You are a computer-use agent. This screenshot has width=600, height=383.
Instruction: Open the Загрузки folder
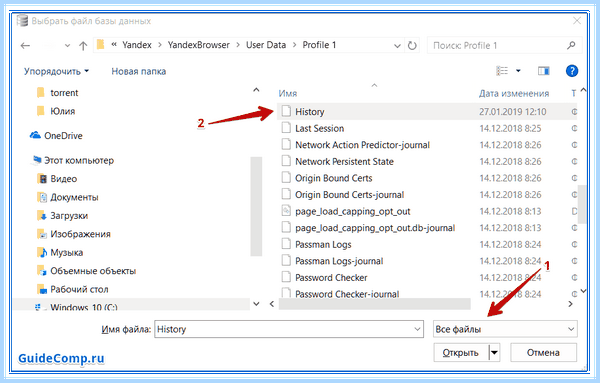coord(69,215)
